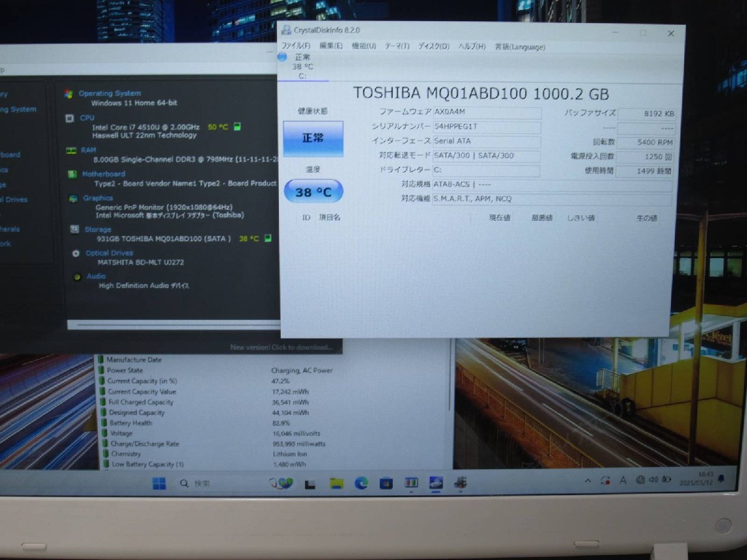Click the 1499 時間 power-on hours value
This screenshot has height=560, width=747.
pyautogui.click(x=646, y=171)
